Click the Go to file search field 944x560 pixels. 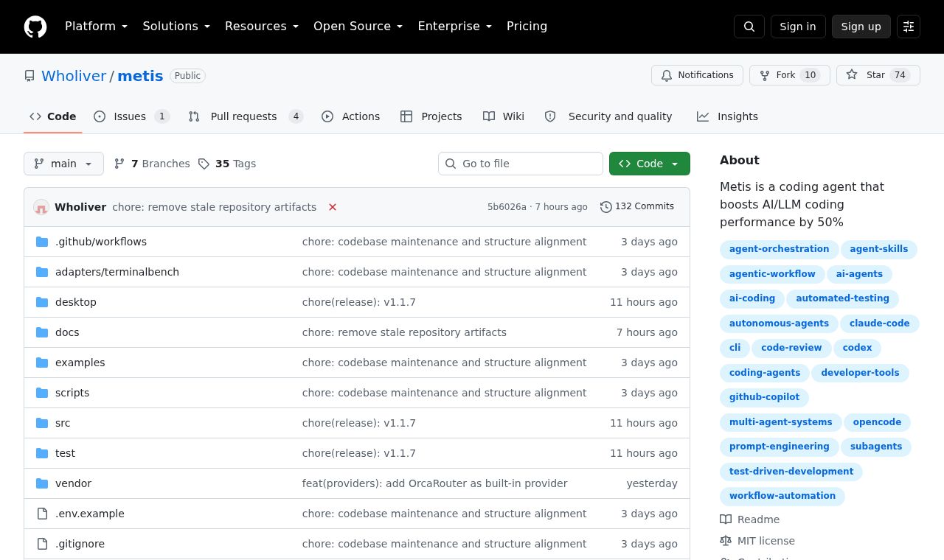click(521, 164)
